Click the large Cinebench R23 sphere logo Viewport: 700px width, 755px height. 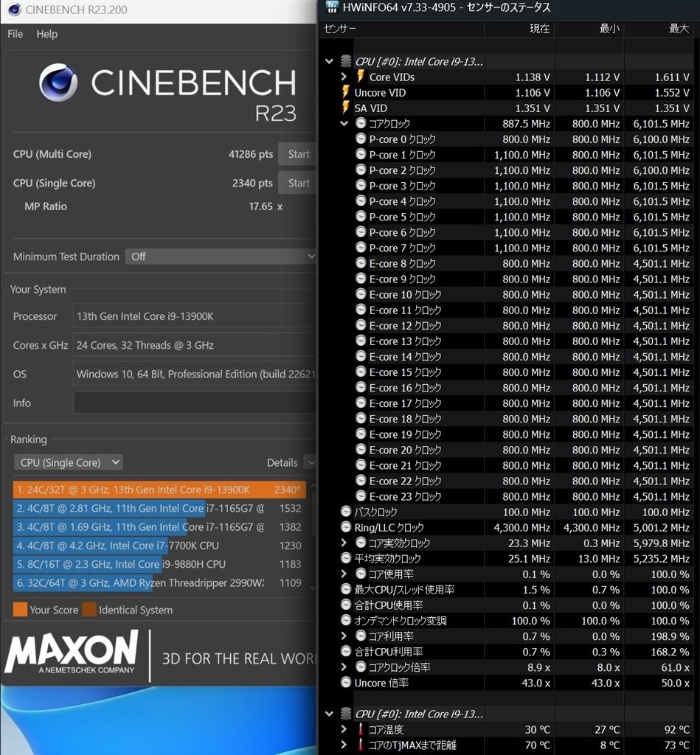point(58,83)
